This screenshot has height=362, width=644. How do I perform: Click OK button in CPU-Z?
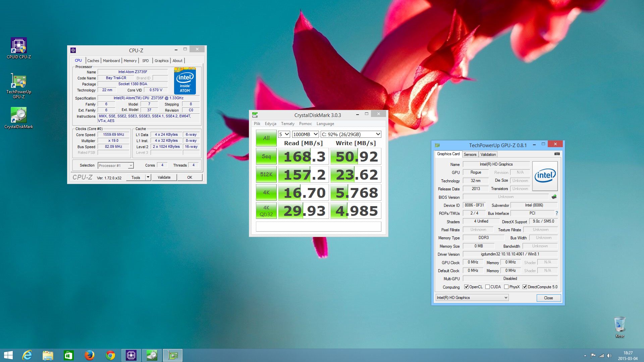(x=190, y=177)
